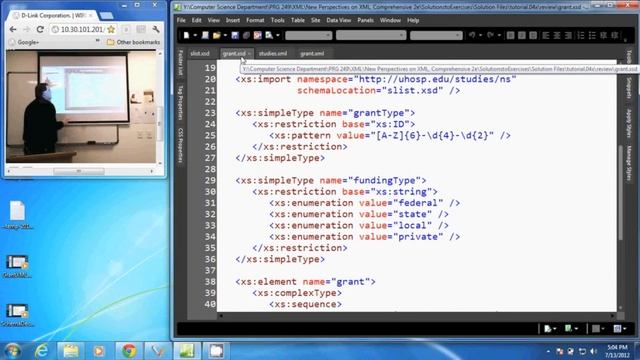Open the File menu

(181, 20)
